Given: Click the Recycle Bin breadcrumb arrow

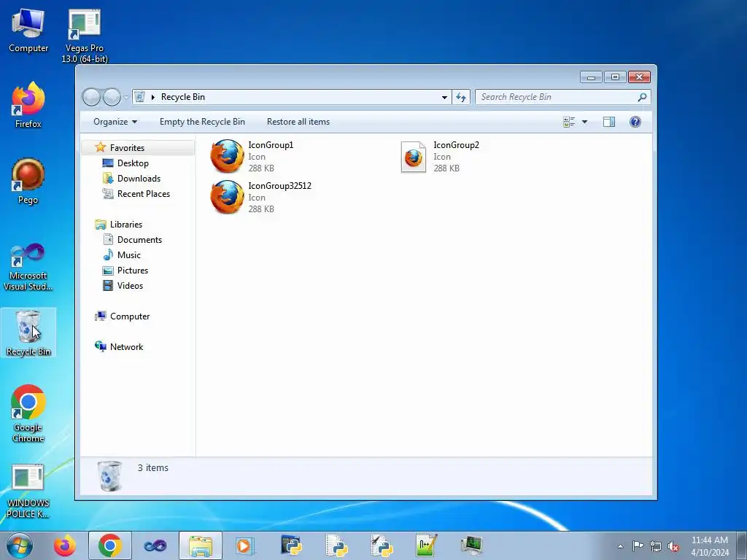Looking at the screenshot, I should 153,97.
